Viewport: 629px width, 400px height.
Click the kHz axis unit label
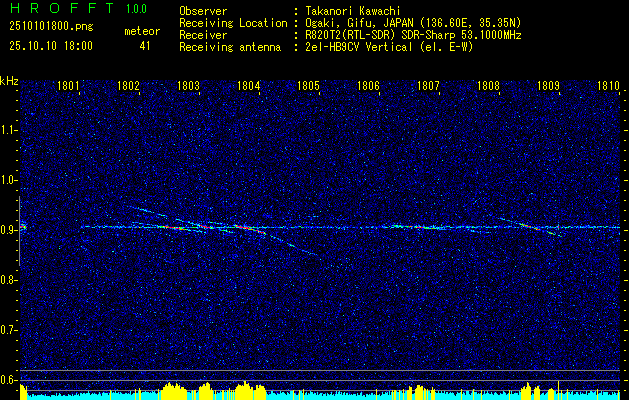[9, 81]
